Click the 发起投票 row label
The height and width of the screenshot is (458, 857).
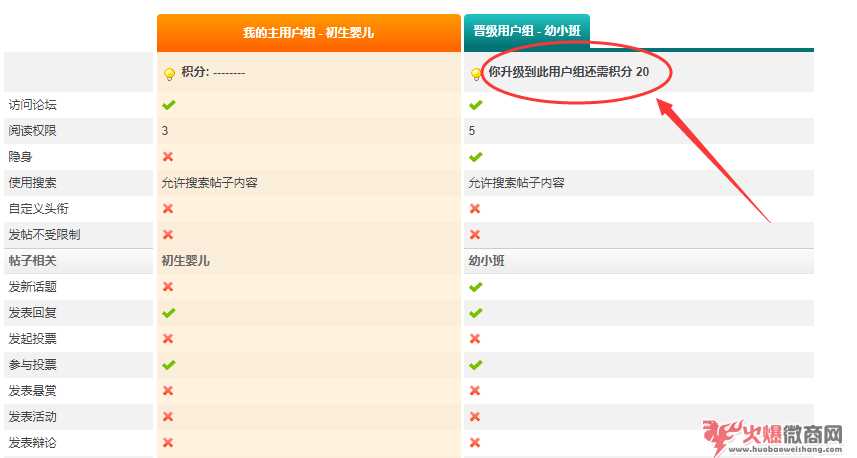pos(32,339)
